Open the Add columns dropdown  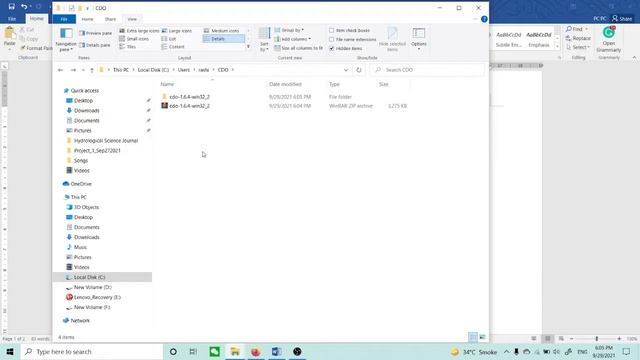coord(293,39)
